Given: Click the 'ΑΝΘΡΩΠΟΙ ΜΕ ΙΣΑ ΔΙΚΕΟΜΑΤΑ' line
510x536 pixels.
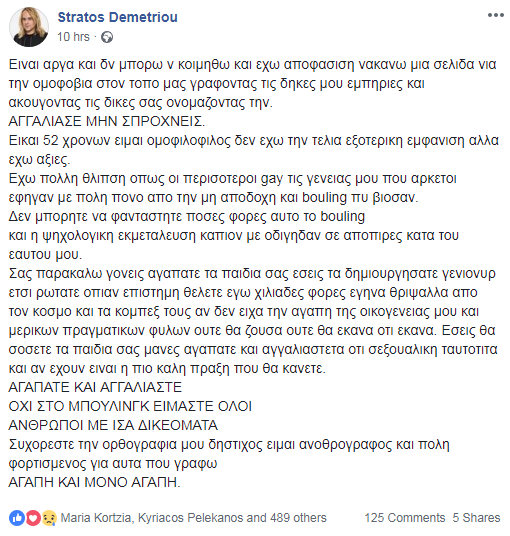Looking at the screenshot, I should click(x=113, y=425).
